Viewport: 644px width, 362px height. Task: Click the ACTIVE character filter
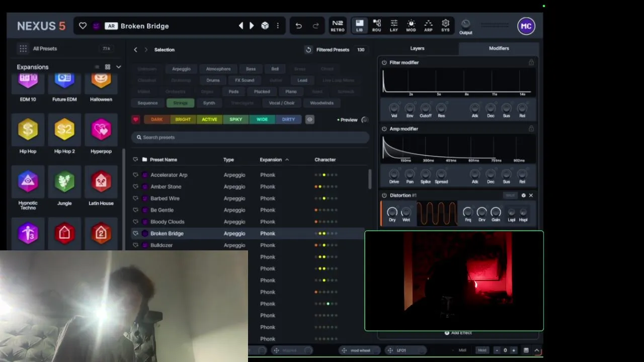pos(209,120)
